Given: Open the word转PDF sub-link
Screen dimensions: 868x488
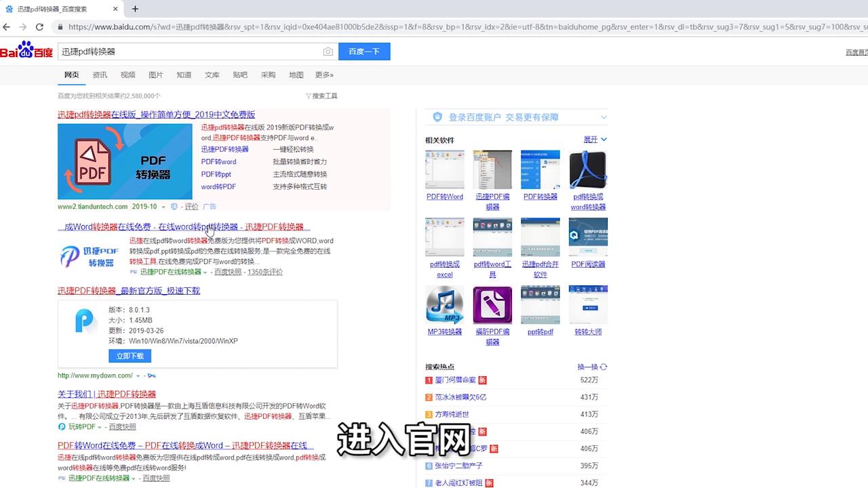Looking at the screenshot, I should [218, 186].
